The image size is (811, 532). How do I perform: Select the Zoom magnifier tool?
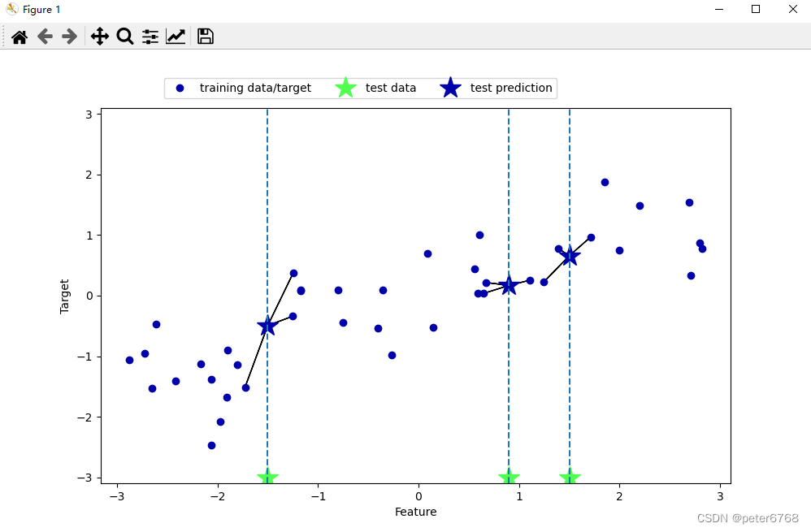point(124,37)
